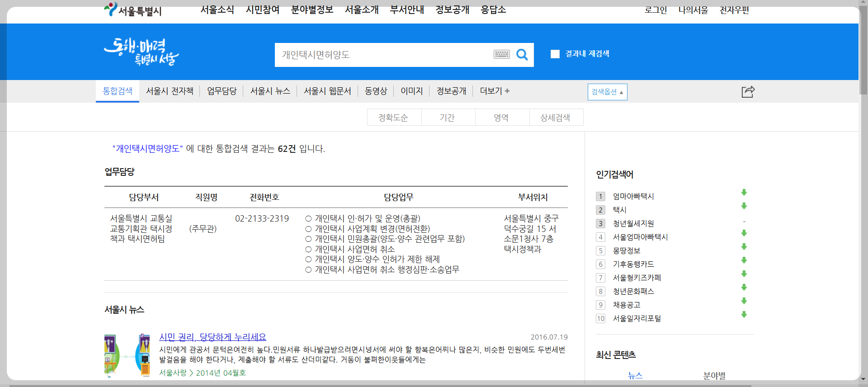Open the 정보공개 top menu

(x=453, y=9)
